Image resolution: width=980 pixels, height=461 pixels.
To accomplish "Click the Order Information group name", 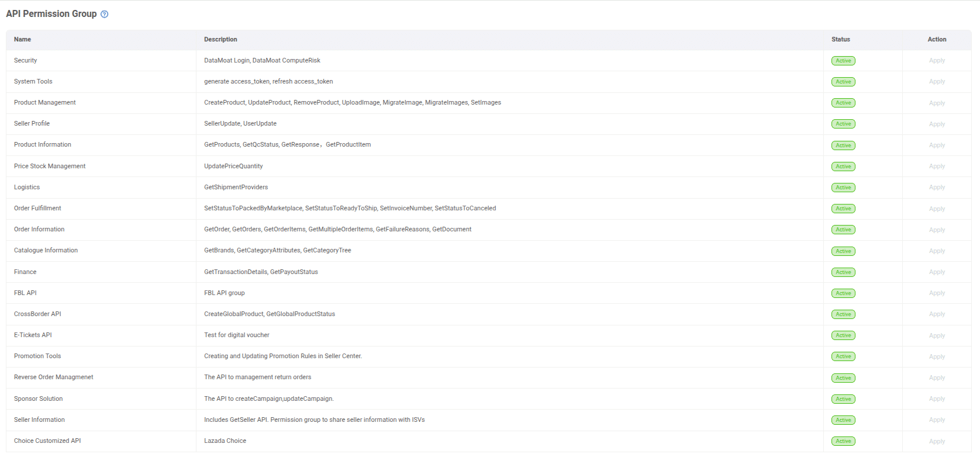I will 39,230.
